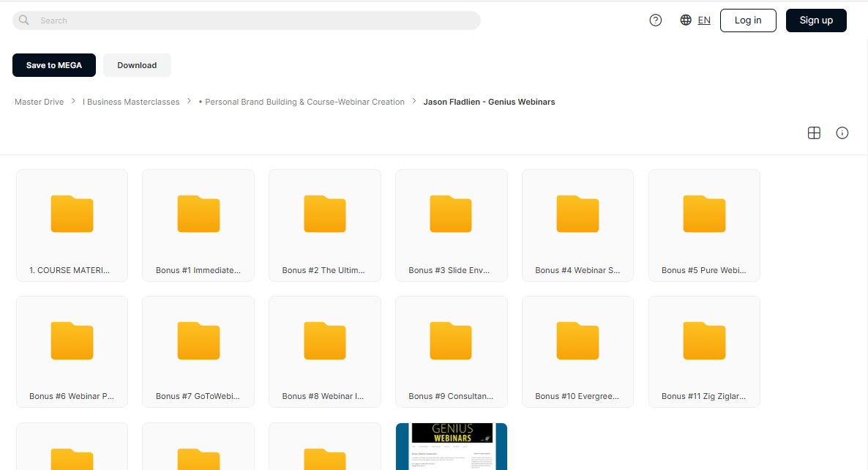Image resolution: width=868 pixels, height=470 pixels.
Task: Select the Bonus #11 Zig Ziglar... label
Action: pos(703,396)
